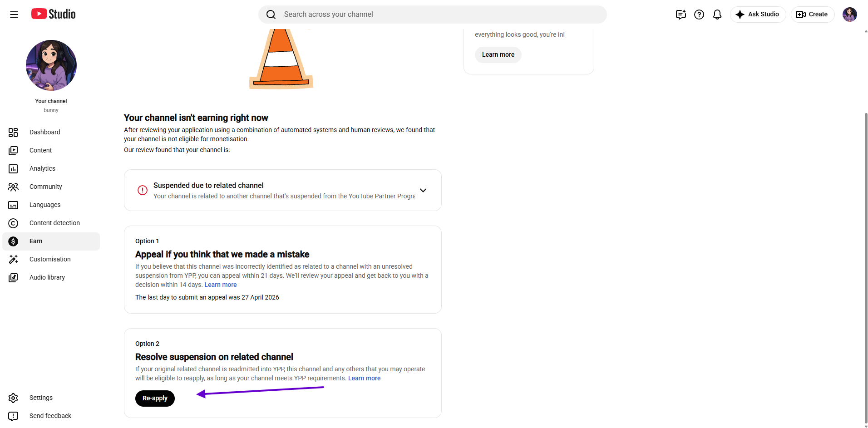
Task: Click the Dashboard sidebar icon
Action: [13, 132]
